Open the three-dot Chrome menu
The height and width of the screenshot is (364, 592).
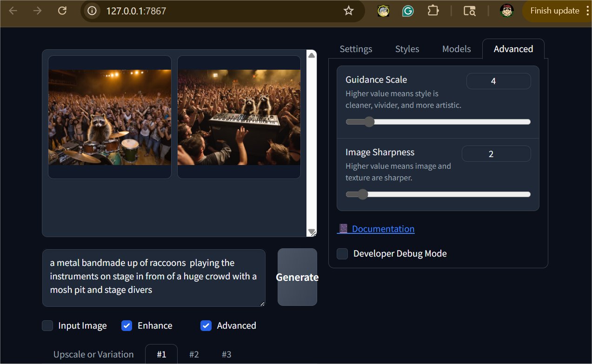[588, 11]
